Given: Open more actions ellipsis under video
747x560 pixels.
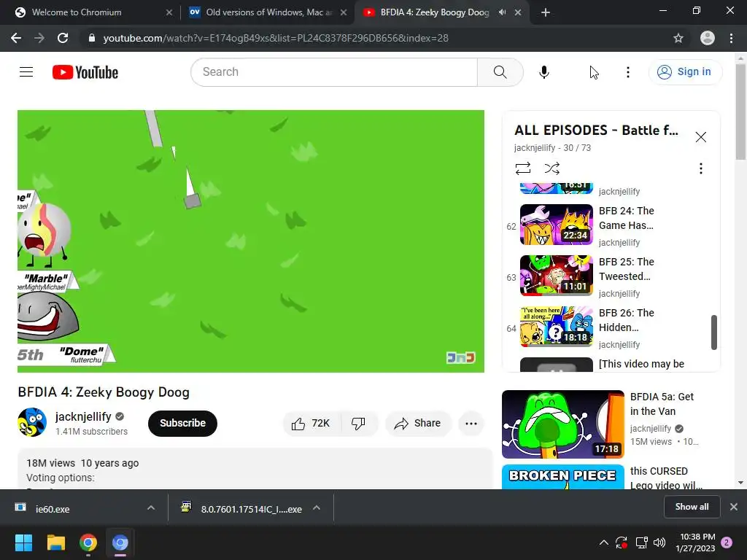Looking at the screenshot, I should (x=471, y=424).
